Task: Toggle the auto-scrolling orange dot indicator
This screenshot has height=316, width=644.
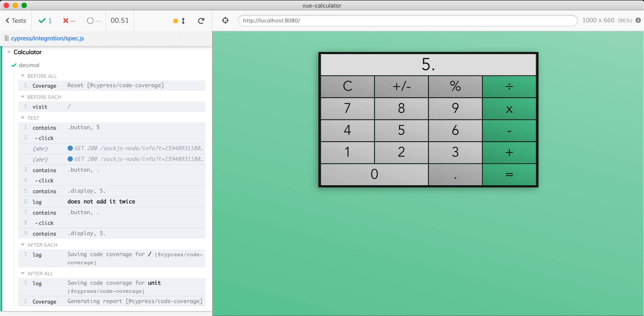Action: 176,21
